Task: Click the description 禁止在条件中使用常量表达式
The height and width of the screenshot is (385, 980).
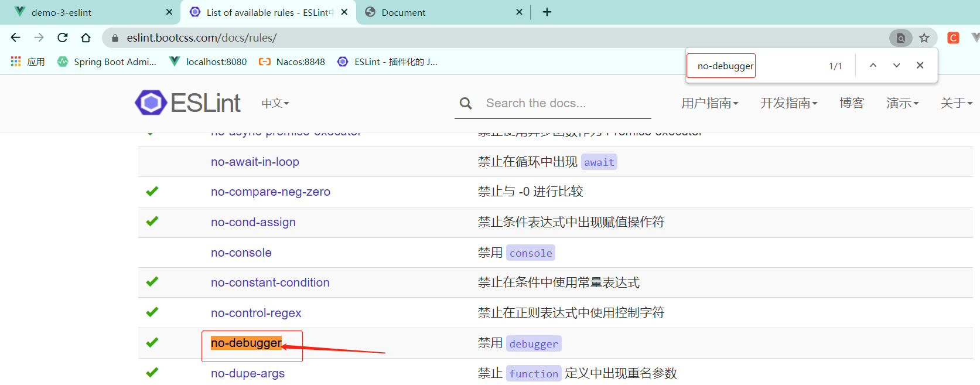Action: [558, 282]
